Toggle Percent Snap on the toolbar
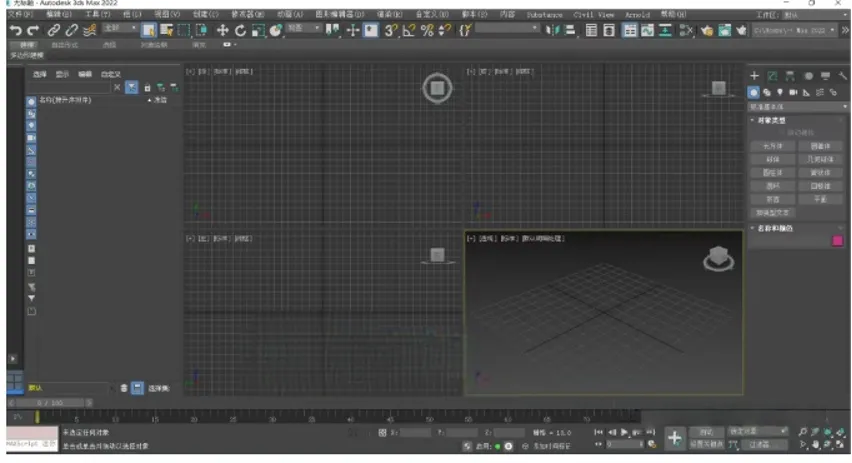Image resolution: width=852 pixels, height=463 pixels. pyautogui.click(x=427, y=30)
